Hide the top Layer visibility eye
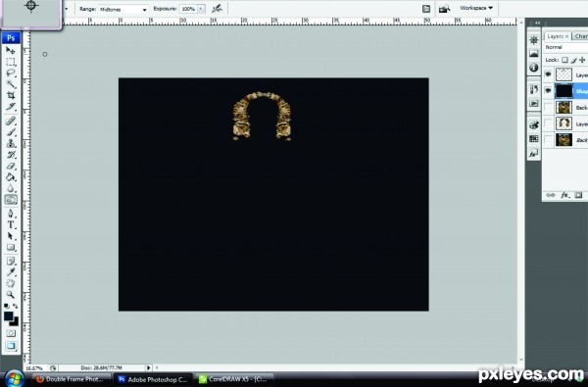588x387 pixels. coord(548,74)
